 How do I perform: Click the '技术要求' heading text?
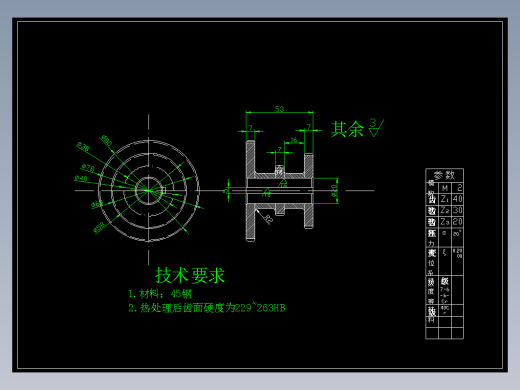click(190, 275)
